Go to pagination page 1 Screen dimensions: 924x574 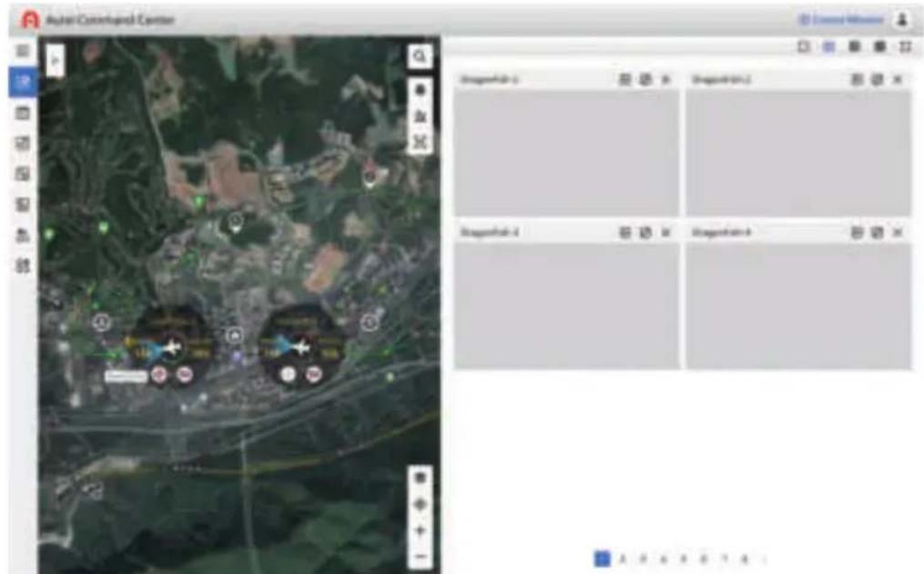click(x=603, y=559)
